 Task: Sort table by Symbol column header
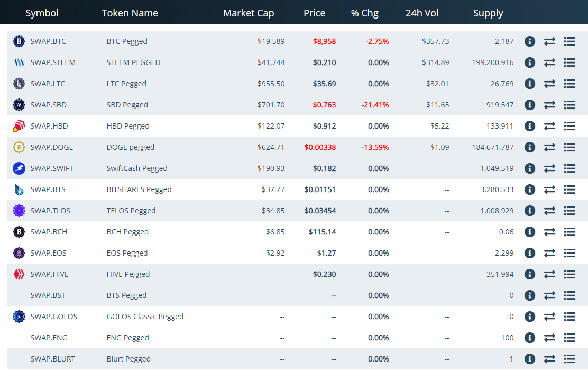42,13
